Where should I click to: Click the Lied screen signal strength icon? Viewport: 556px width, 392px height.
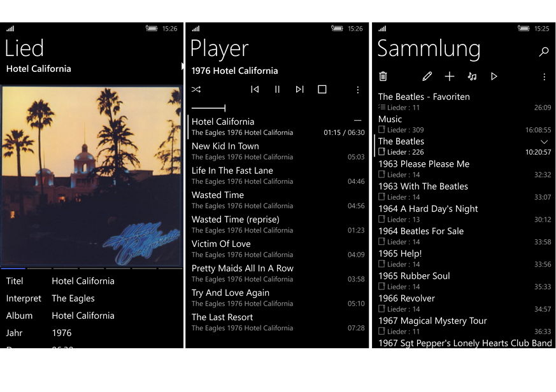point(10,29)
